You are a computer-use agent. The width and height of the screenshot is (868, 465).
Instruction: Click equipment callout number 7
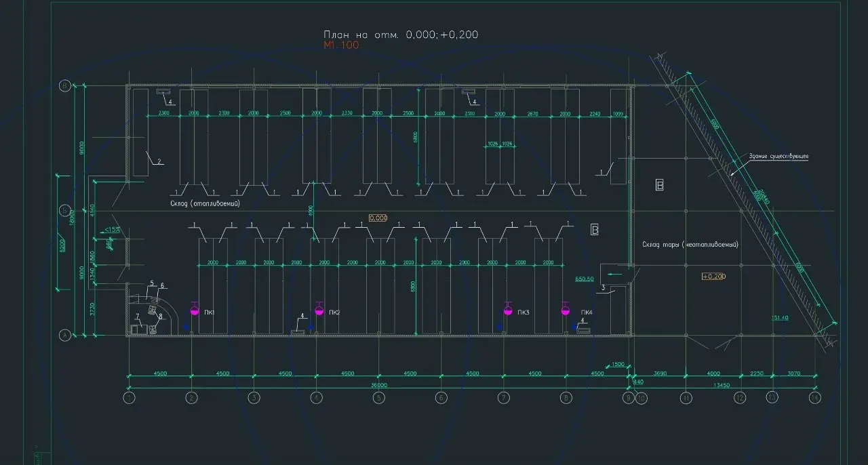pyautogui.click(x=137, y=316)
